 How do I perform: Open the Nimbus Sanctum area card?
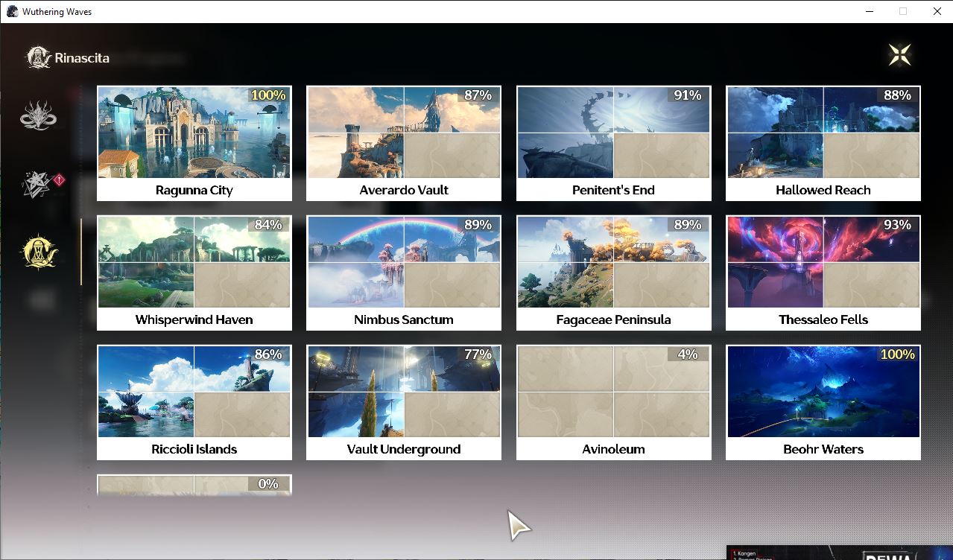pyautogui.click(x=404, y=273)
